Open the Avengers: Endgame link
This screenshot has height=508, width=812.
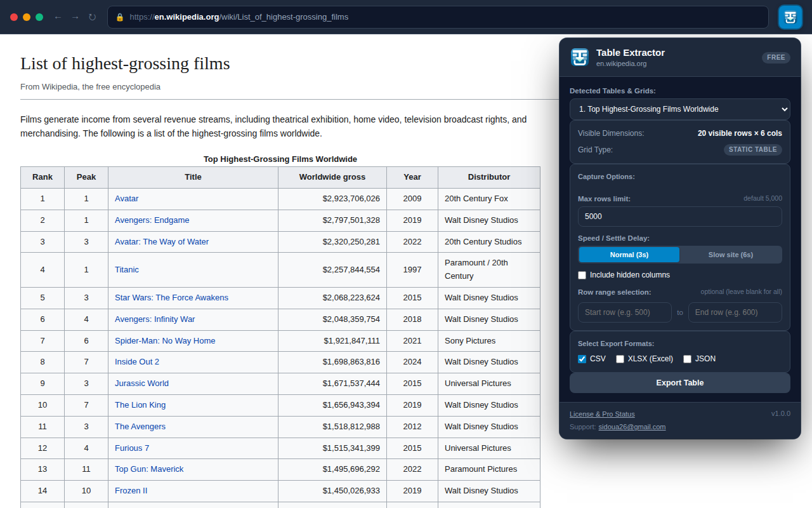(x=152, y=220)
